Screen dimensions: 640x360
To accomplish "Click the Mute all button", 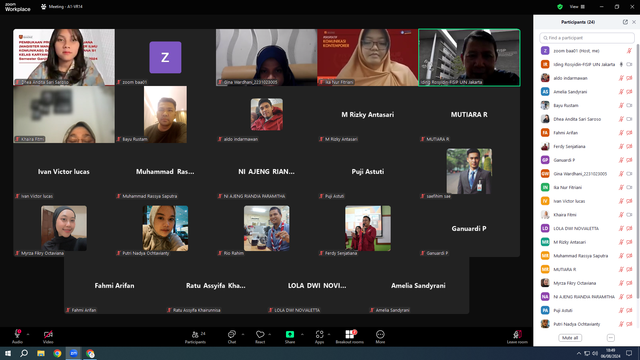I will [570, 338].
